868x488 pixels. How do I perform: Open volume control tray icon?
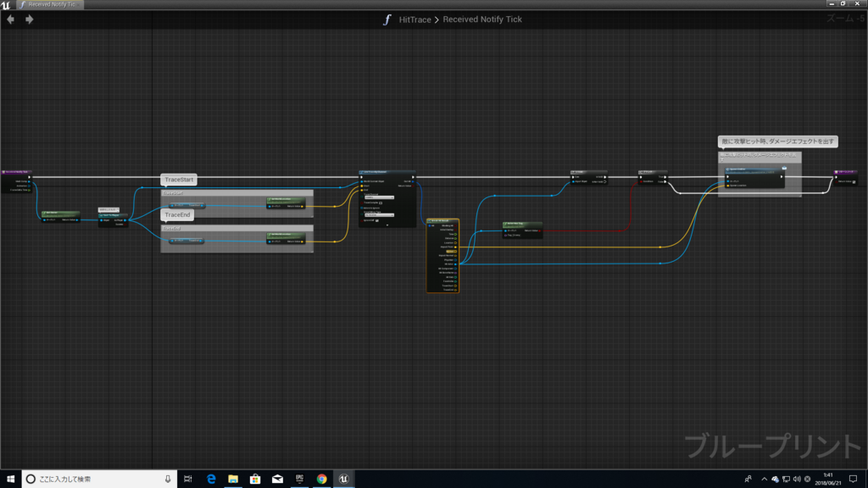coord(797,479)
